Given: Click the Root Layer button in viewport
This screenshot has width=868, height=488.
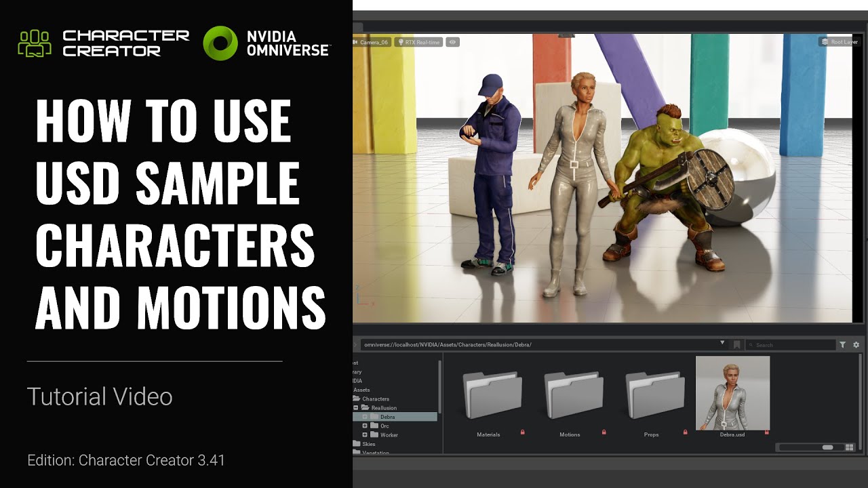Looking at the screenshot, I should click(839, 42).
